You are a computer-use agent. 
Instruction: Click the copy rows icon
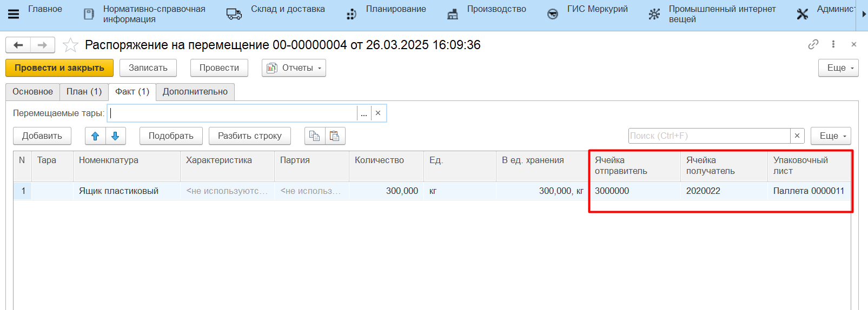pyautogui.click(x=314, y=136)
